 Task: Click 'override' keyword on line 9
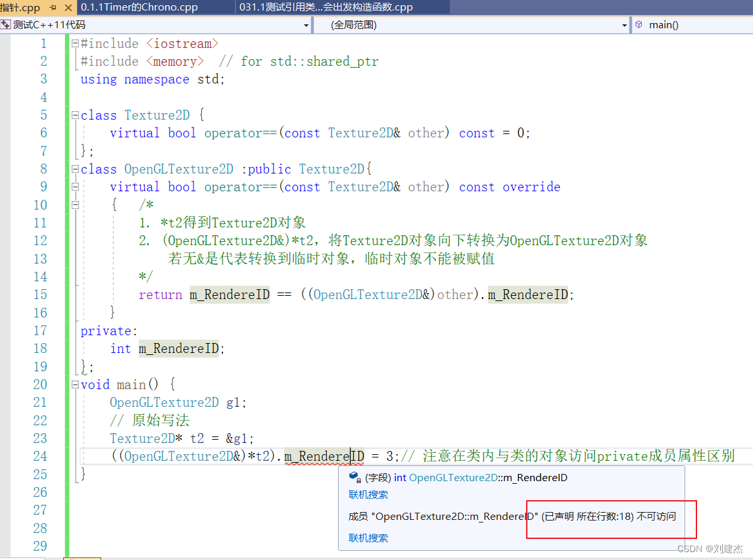(531, 187)
